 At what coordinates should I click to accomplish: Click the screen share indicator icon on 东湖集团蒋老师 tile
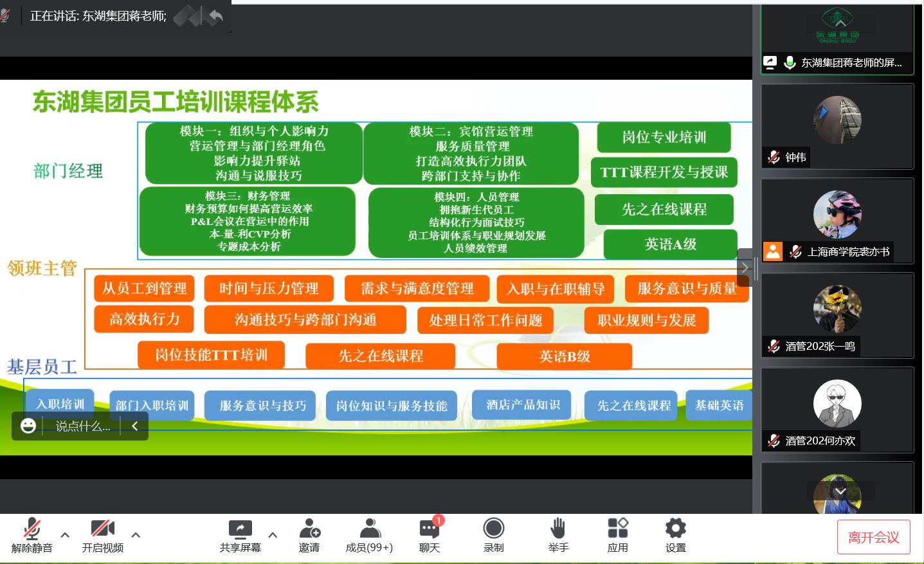(x=770, y=62)
